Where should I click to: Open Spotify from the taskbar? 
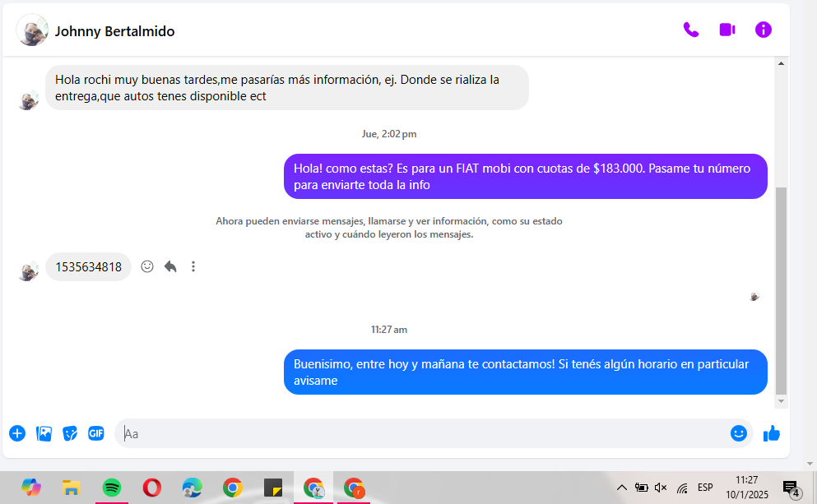coord(112,488)
